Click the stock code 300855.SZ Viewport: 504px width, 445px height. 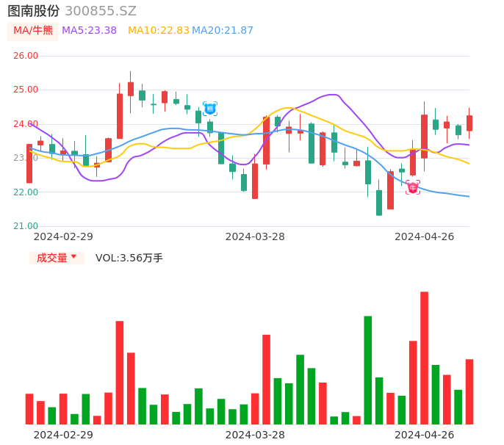(101, 11)
